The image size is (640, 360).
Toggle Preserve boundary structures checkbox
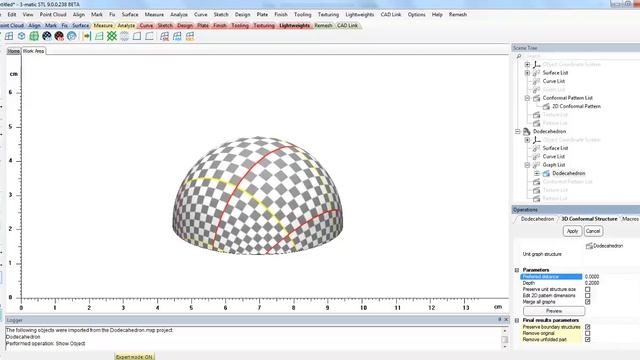587,327
